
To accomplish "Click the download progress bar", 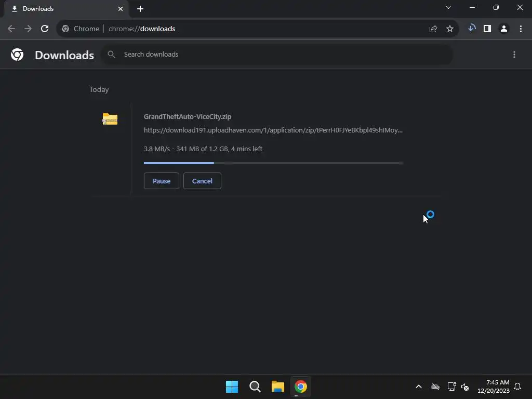I will (273, 163).
